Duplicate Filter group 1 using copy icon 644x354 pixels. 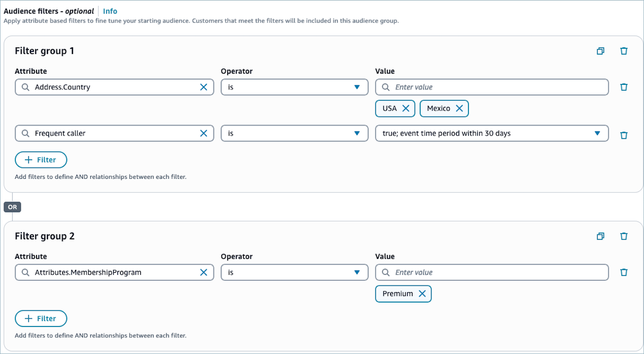tap(600, 51)
